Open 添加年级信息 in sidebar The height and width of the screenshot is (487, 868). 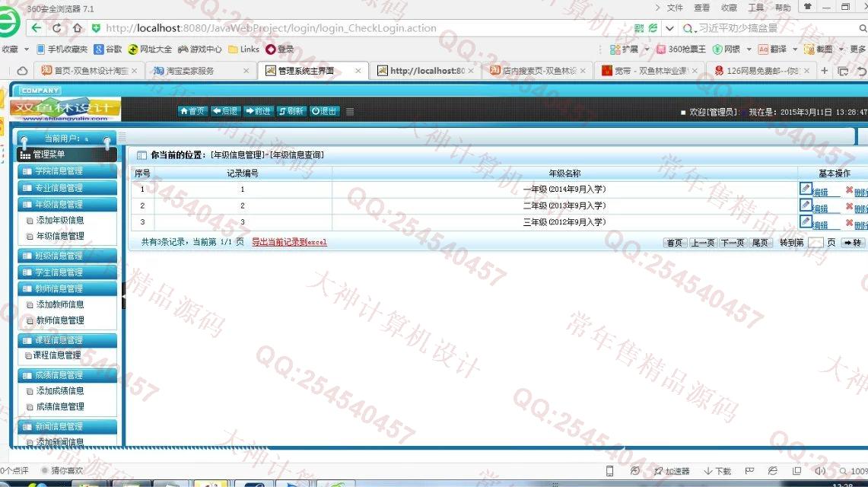point(60,220)
